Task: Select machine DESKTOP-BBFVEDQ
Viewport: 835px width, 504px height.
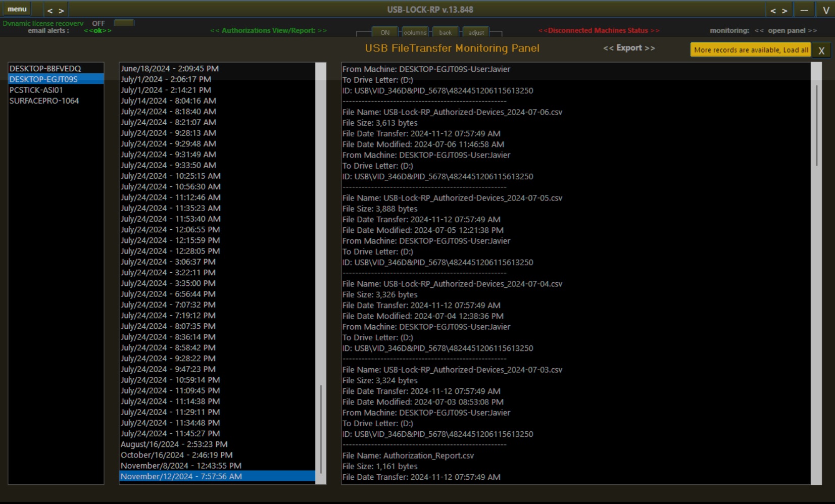Action: [56, 69]
